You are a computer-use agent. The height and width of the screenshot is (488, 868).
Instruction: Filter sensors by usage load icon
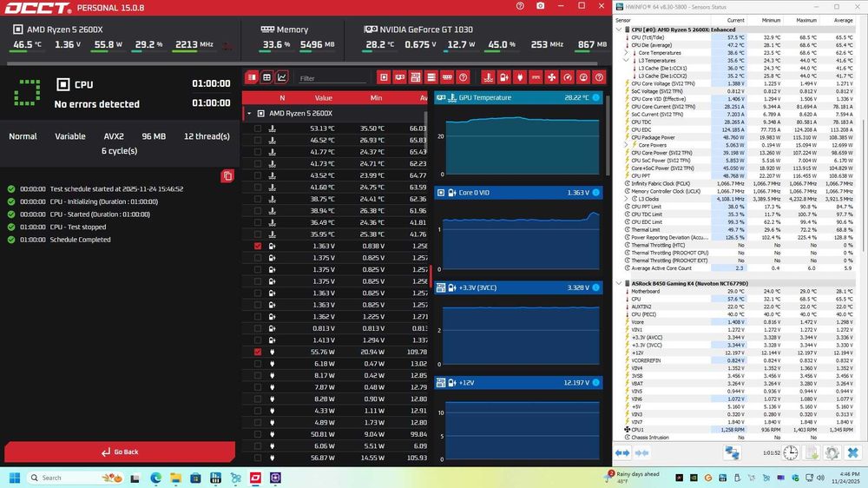(x=583, y=77)
